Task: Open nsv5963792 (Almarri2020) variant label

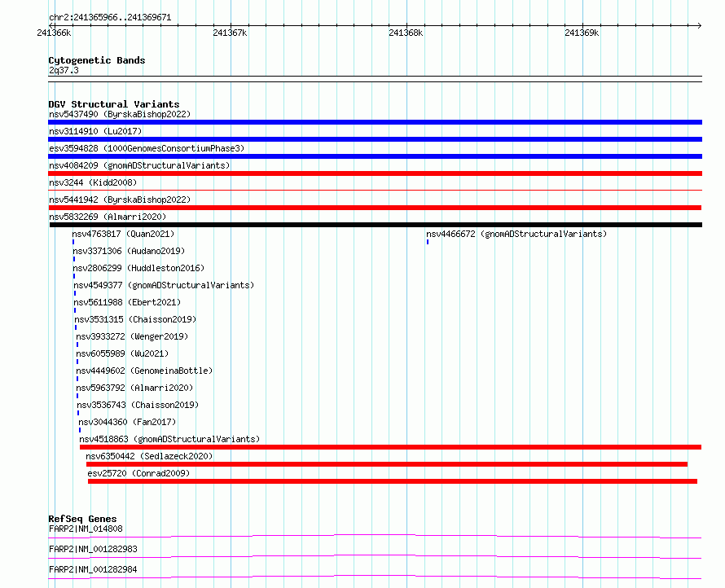Action: (x=134, y=388)
